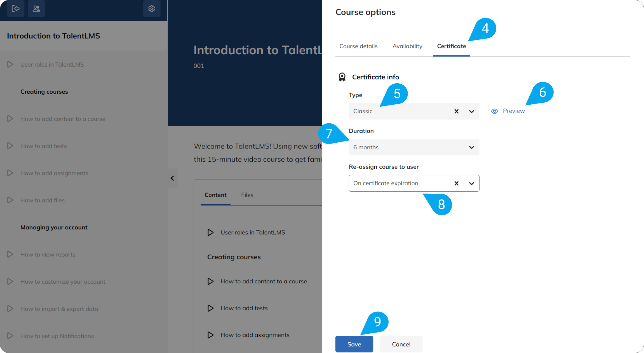Switch to the Course details tab
The image size is (644, 353).
358,46
